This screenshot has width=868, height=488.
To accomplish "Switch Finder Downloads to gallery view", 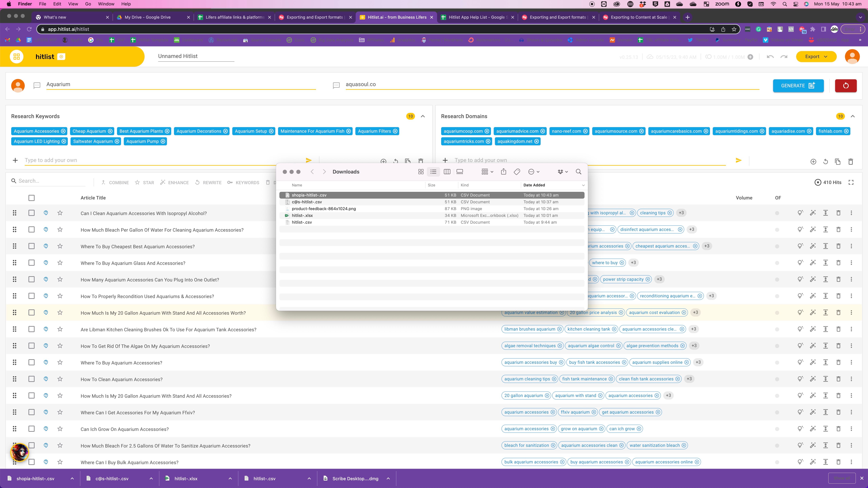I will (x=460, y=172).
